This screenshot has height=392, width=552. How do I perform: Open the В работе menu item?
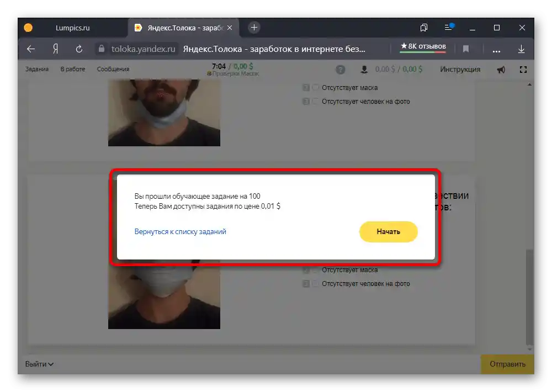(x=73, y=69)
